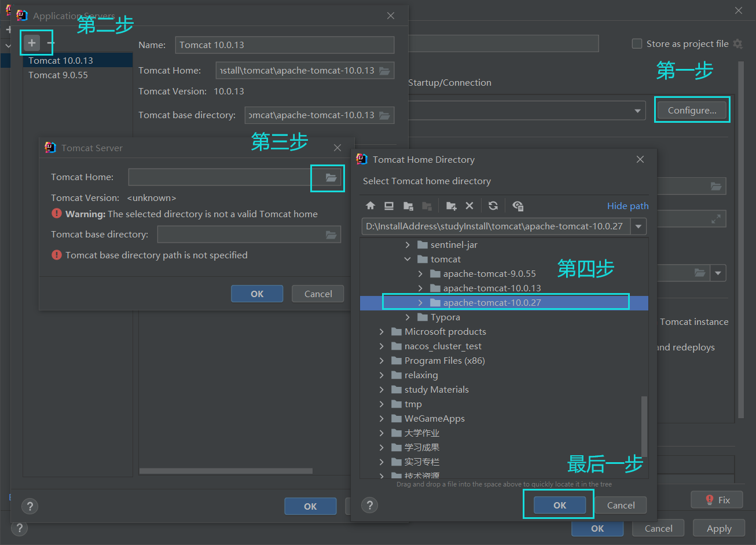Remove selected application server with minus icon
This screenshot has height=545, width=756.
[x=51, y=42]
